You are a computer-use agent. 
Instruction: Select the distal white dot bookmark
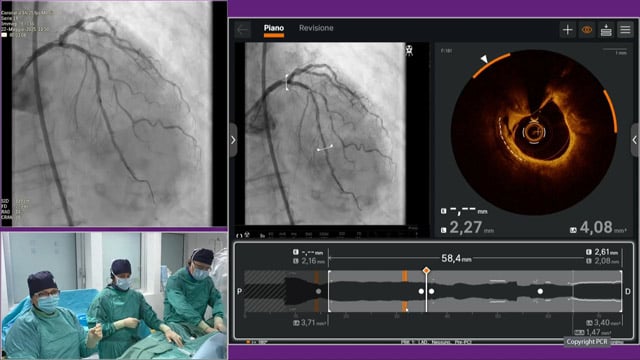pos(540,291)
